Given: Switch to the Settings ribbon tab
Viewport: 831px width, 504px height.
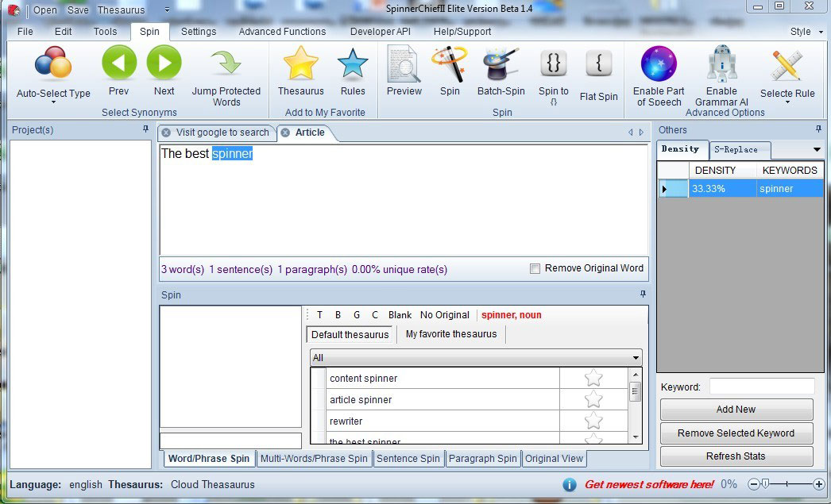Looking at the screenshot, I should tap(198, 31).
